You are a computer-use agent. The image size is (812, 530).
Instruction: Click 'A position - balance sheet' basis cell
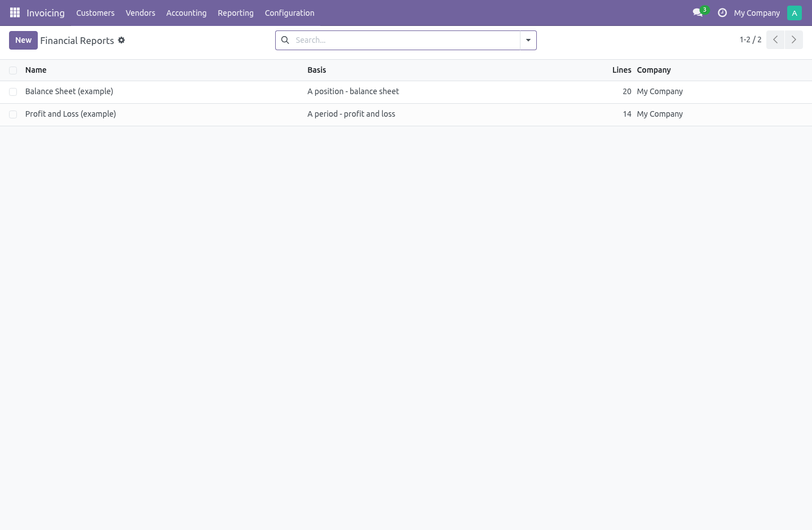(x=353, y=91)
